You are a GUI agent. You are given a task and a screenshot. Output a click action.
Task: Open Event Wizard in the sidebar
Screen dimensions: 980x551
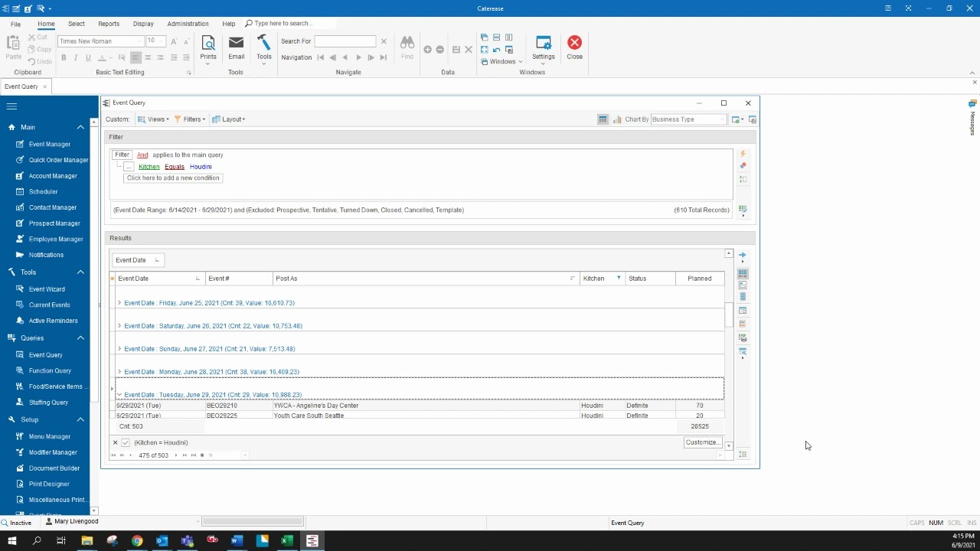click(47, 289)
